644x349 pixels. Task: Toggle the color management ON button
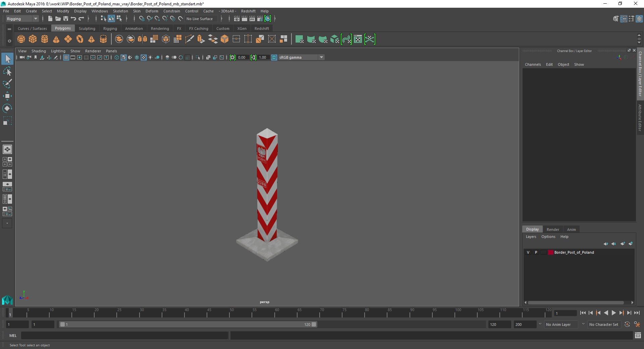click(x=274, y=57)
